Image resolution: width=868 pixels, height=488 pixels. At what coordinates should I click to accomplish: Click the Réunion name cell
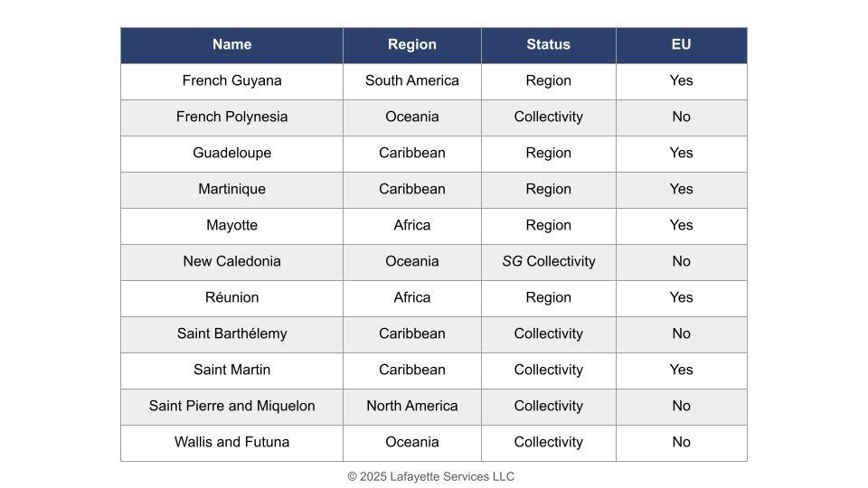[x=231, y=297]
